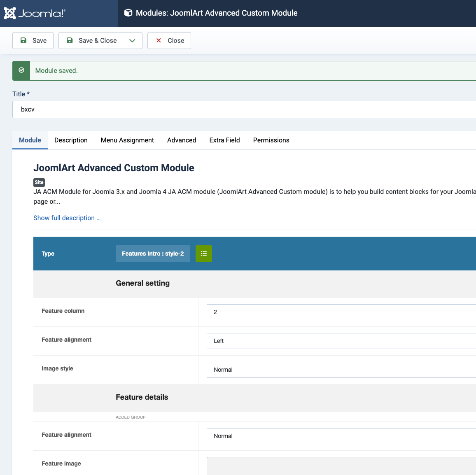This screenshot has height=475, width=476.
Task: Switch to the Menu Assignment tab
Action: coord(127,140)
